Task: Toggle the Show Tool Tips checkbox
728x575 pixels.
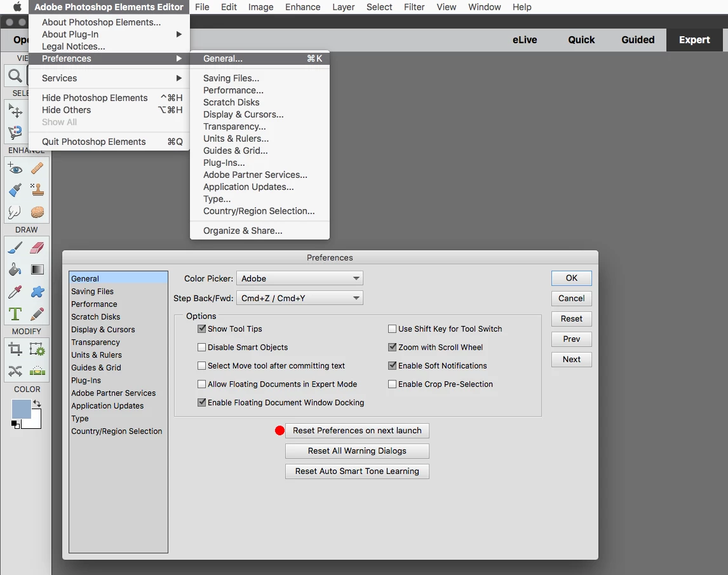Action: (201, 329)
